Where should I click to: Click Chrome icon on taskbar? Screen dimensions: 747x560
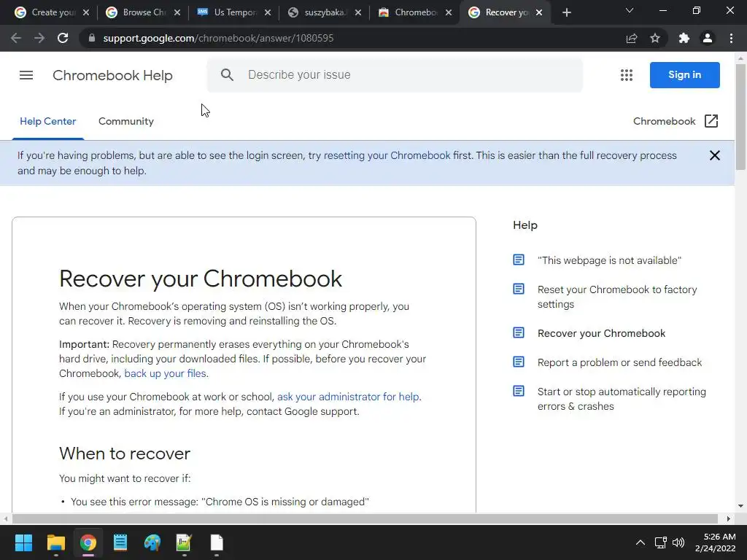point(88,542)
